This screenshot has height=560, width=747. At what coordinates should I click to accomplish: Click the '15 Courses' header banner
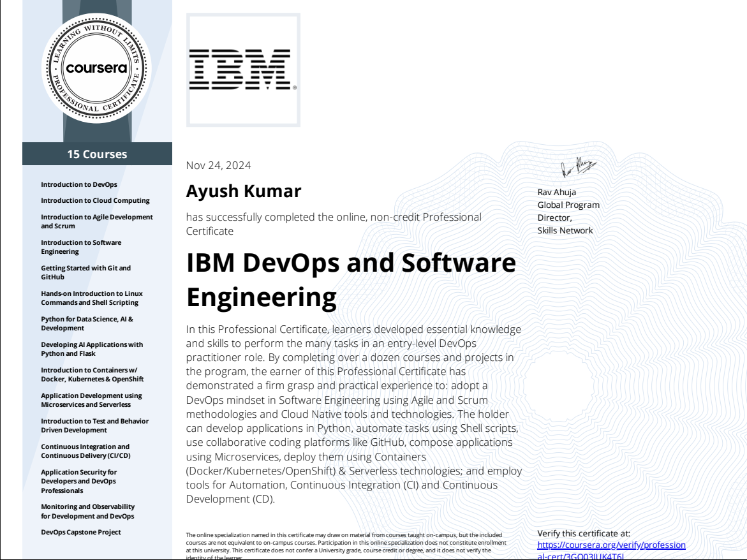point(97,154)
